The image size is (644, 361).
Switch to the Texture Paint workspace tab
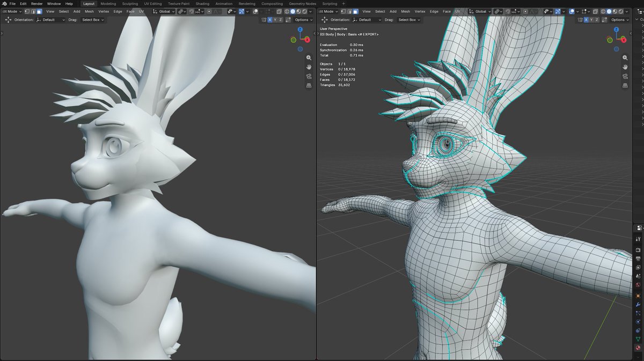pos(178,3)
